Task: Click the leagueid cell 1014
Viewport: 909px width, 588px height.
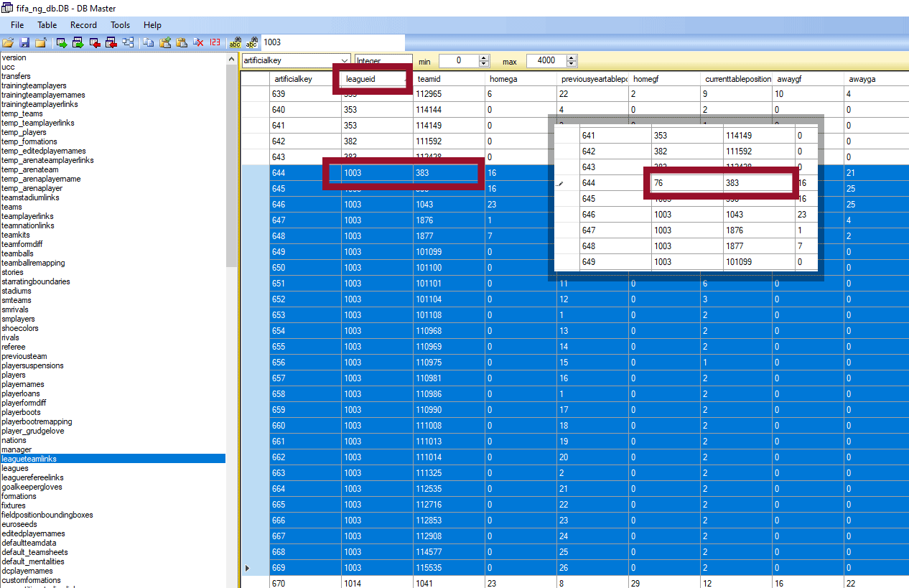Action: click(377, 584)
